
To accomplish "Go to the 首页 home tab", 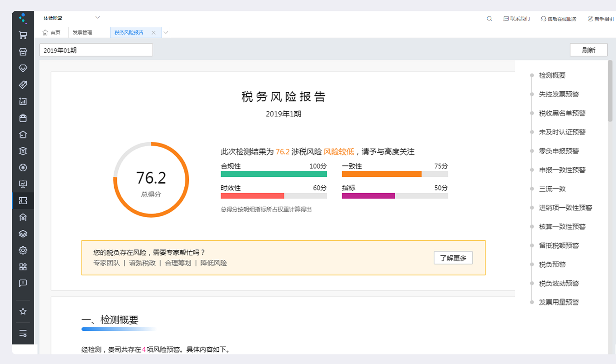I will [51, 33].
